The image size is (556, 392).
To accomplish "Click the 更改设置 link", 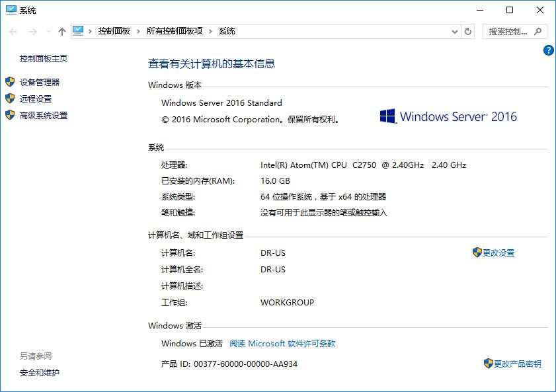I will [498, 253].
